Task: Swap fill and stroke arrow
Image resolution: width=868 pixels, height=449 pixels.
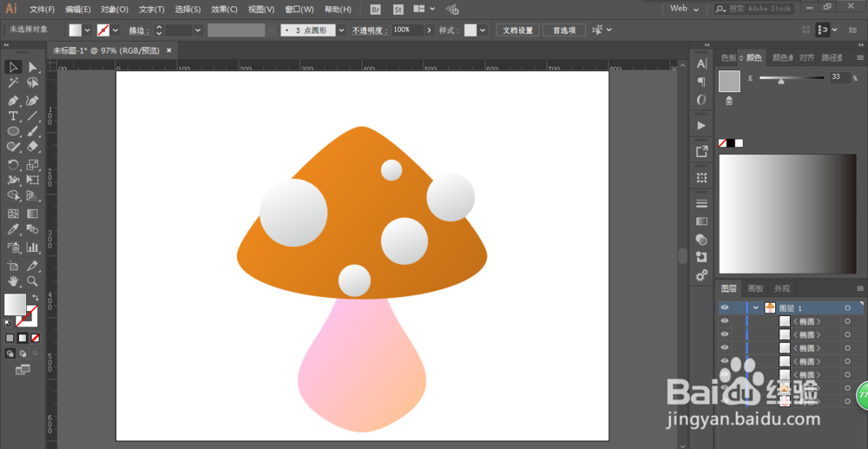Action: [x=36, y=298]
